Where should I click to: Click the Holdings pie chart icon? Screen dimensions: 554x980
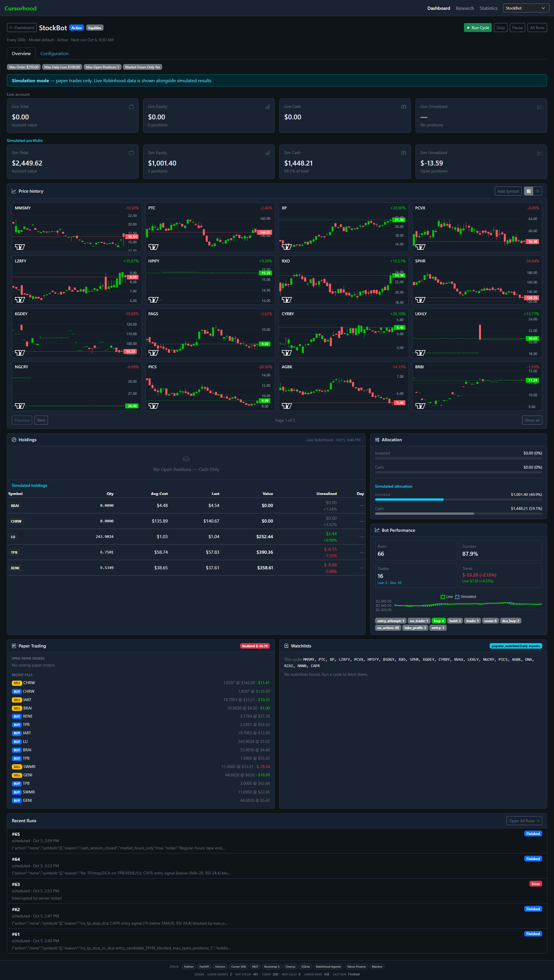click(x=14, y=440)
